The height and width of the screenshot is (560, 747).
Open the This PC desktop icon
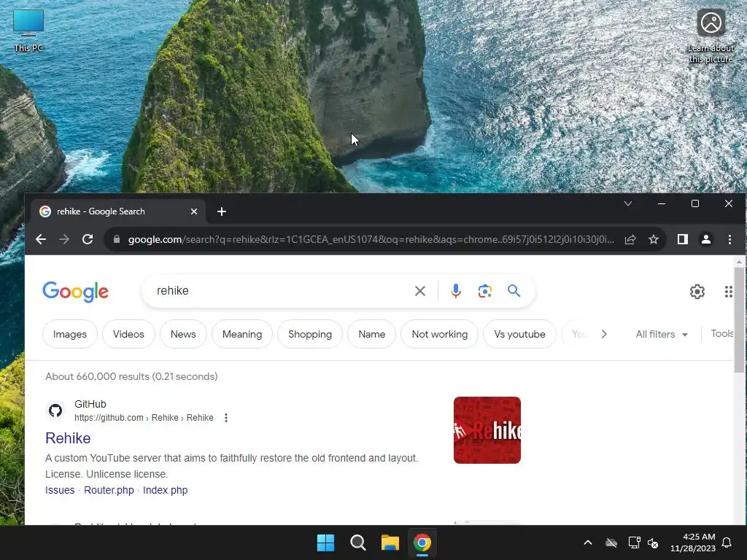coord(28,31)
